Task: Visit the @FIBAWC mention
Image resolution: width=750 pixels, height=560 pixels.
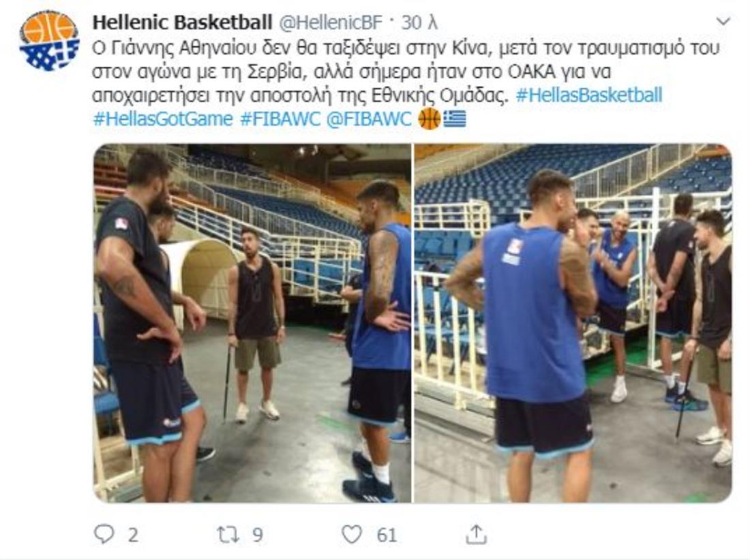Action: [x=369, y=119]
